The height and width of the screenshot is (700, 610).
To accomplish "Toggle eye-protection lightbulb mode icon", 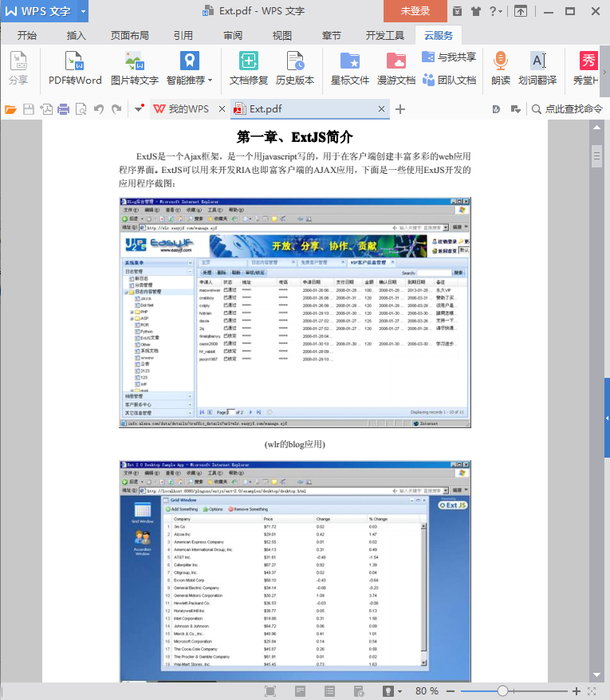I will (388, 691).
